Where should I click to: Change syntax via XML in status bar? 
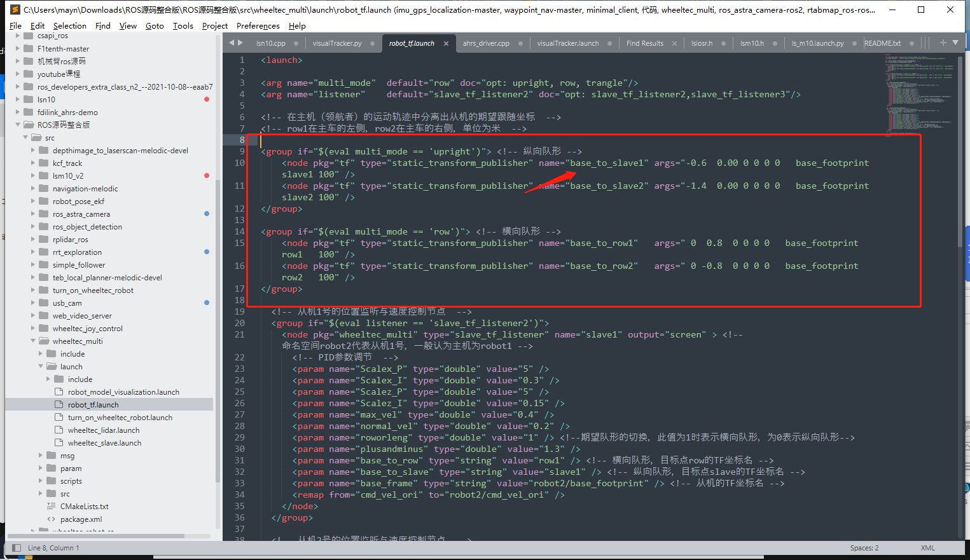[928, 548]
